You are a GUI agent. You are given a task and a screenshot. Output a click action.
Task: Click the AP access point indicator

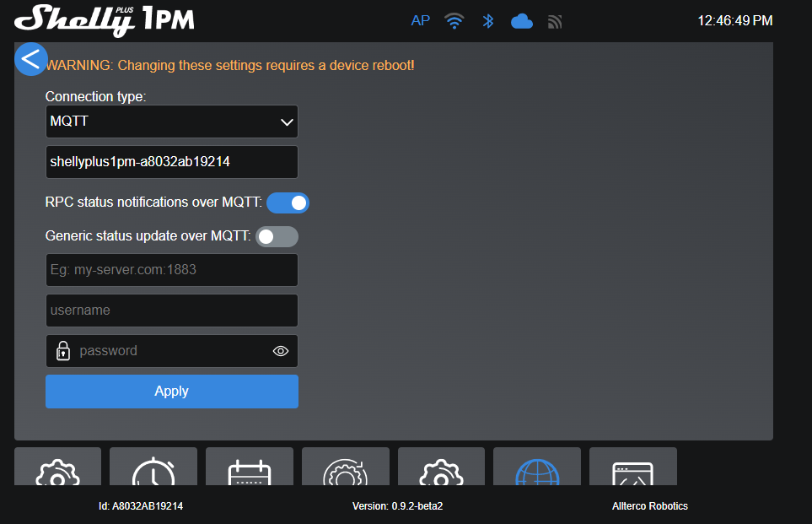click(x=420, y=21)
